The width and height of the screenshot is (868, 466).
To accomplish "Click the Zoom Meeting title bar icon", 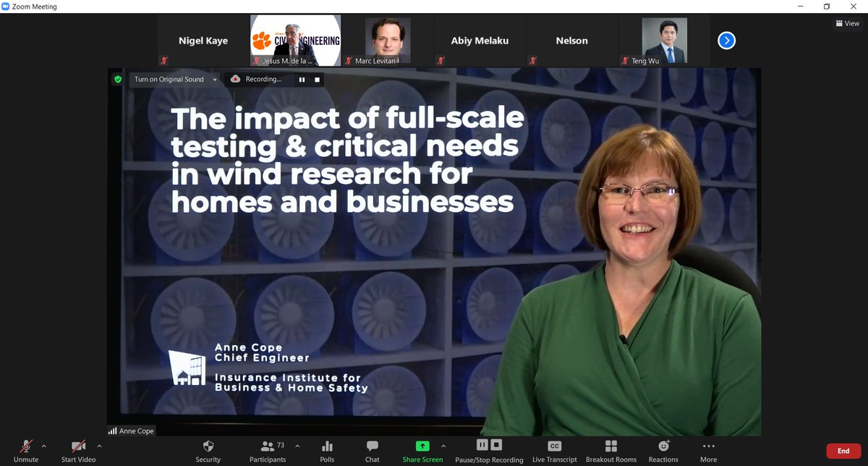I will tap(6, 7).
